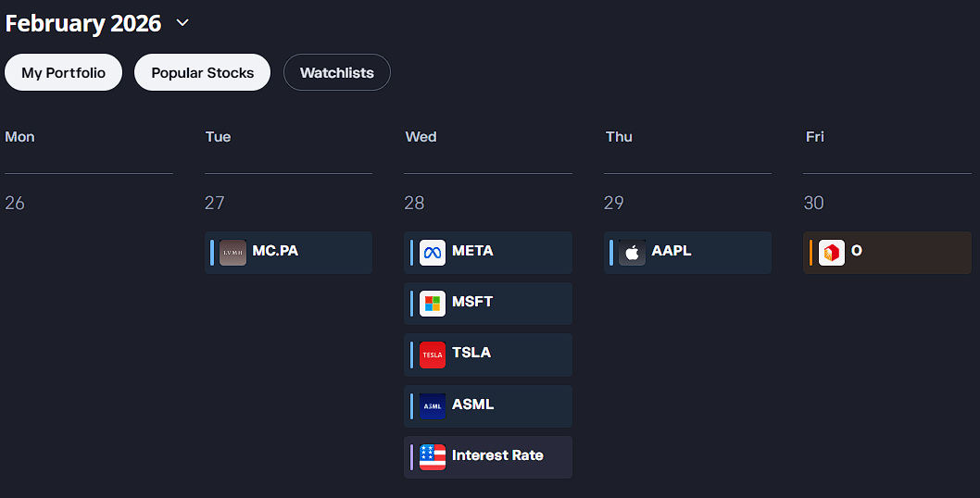Select the TSLA ticker label
The image size is (980, 498).
[x=471, y=353]
